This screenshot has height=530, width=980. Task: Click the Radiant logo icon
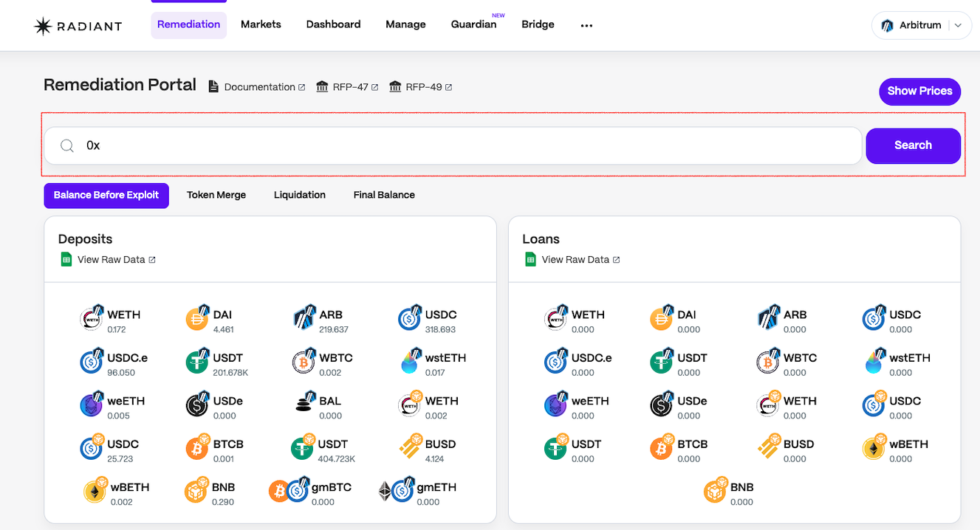click(x=44, y=26)
